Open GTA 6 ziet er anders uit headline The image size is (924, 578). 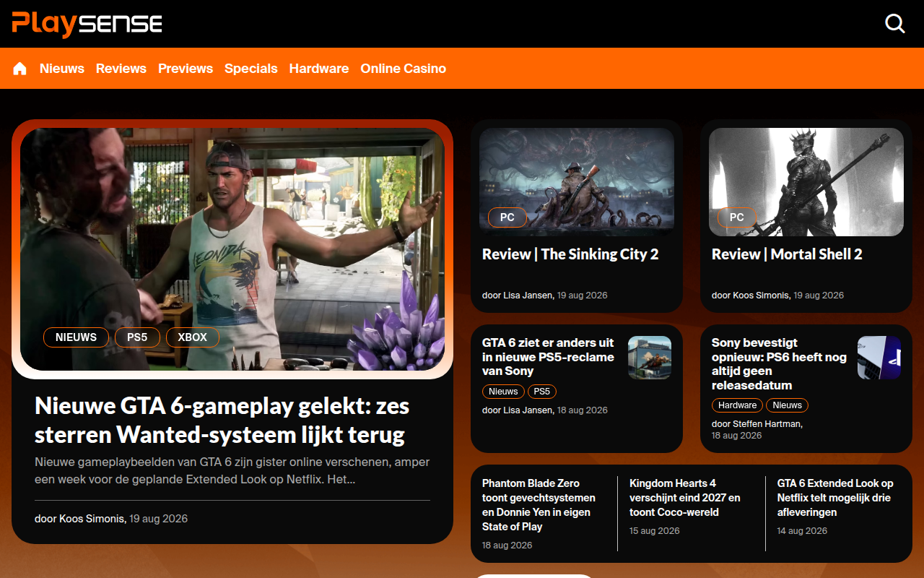[x=549, y=357]
